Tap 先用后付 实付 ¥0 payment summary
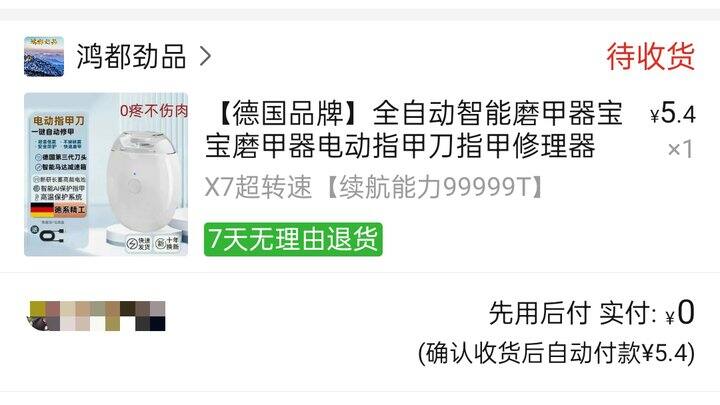The image size is (720, 405). 591,313
